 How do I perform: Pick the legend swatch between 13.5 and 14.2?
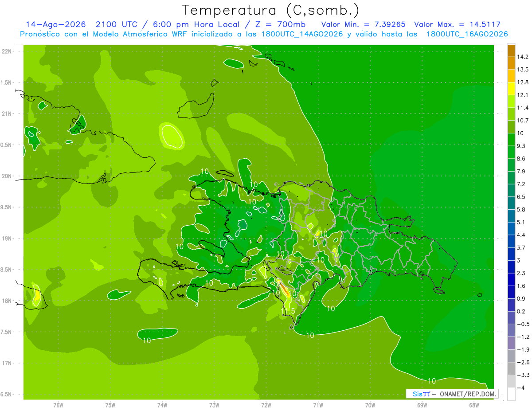click(511, 63)
